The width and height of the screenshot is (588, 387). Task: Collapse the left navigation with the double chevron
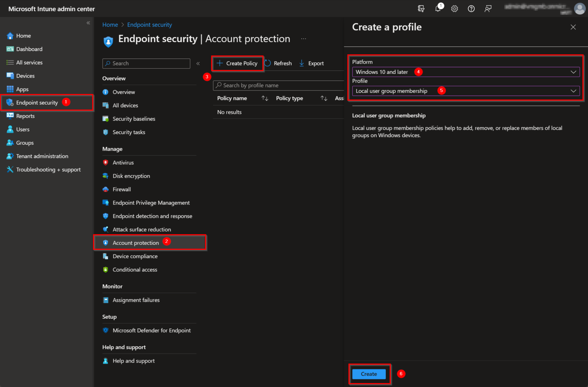pos(88,23)
